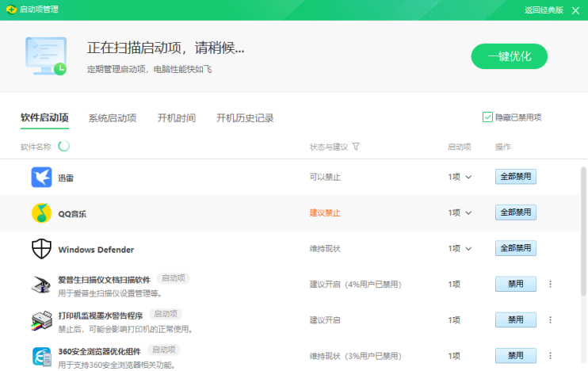Click 建议开启（4%用户已禁用）status text
The height and width of the screenshot is (371, 588).
click(x=355, y=285)
